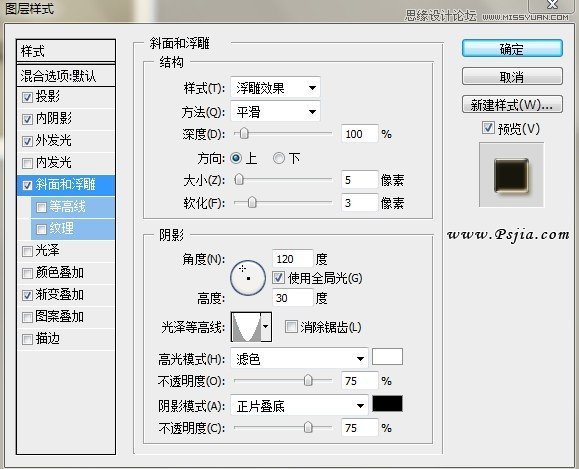Uncheck the 斜面和浮雕 checkbox

pyautogui.click(x=27, y=185)
